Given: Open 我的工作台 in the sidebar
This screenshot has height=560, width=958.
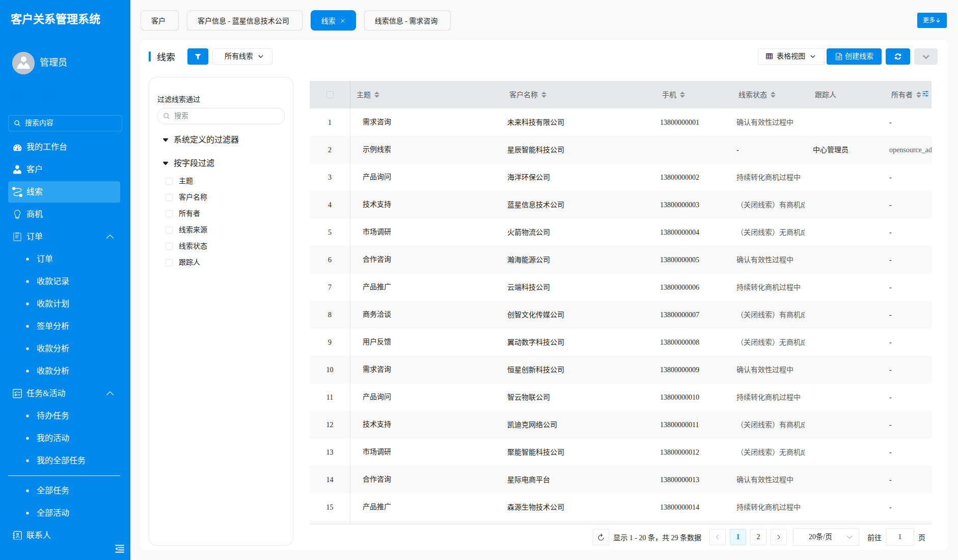Looking at the screenshot, I should [x=64, y=147].
